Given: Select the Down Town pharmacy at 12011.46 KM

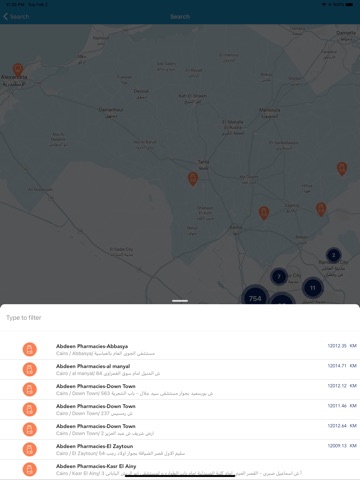Looking at the screenshot, I should coord(180,409).
